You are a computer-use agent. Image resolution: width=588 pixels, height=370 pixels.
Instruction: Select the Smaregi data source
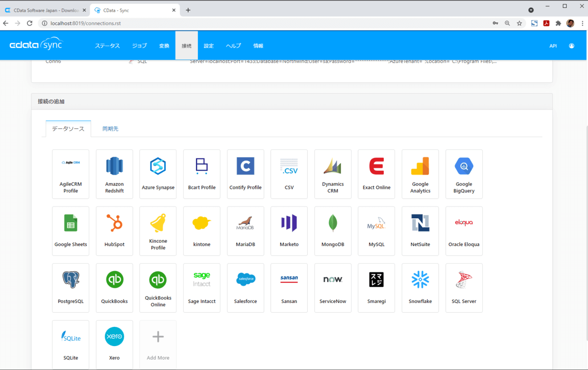[376, 288]
